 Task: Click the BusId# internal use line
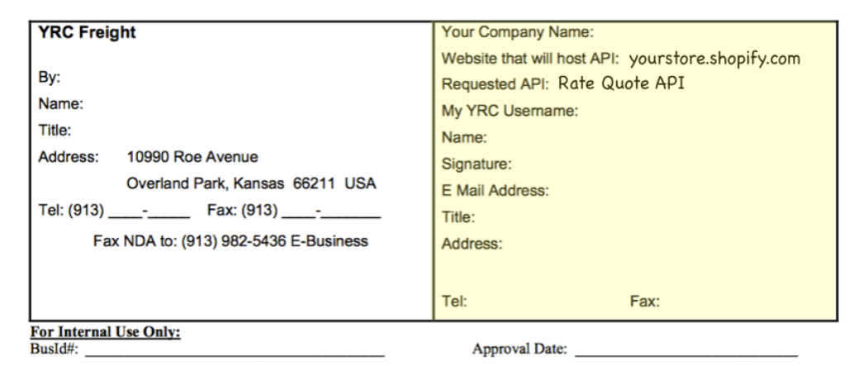tap(235, 350)
